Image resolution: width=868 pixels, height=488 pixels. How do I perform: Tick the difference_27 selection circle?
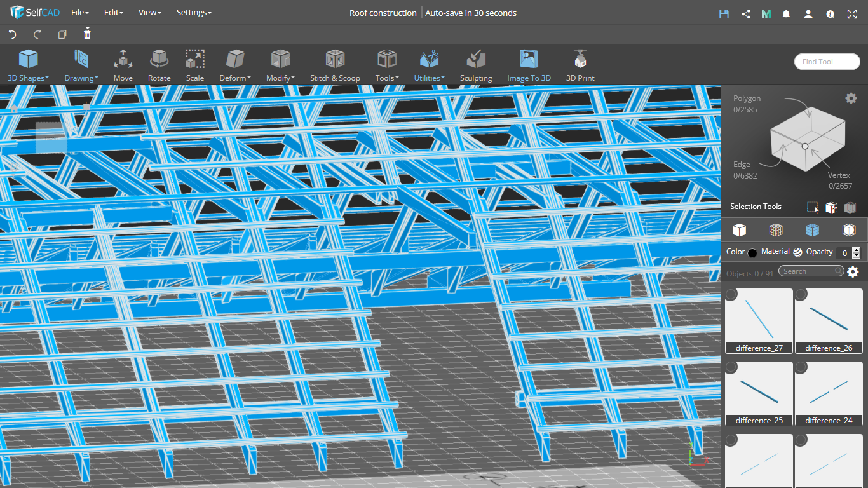click(x=731, y=294)
